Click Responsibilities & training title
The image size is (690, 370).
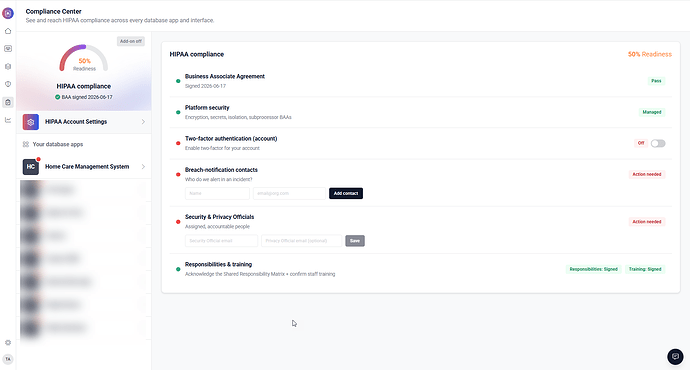pos(218,264)
